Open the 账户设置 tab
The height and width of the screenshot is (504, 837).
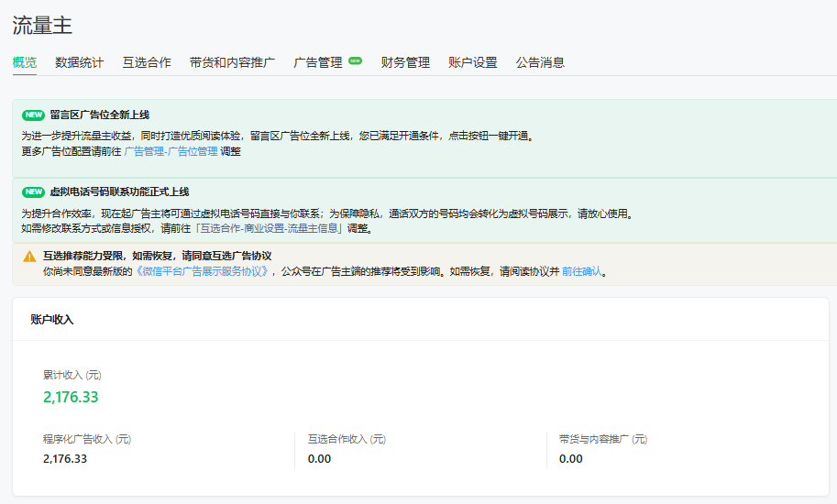(472, 62)
